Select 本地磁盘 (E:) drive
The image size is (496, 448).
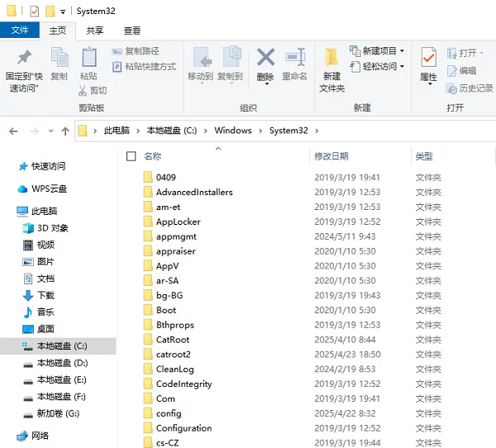(55, 379)
